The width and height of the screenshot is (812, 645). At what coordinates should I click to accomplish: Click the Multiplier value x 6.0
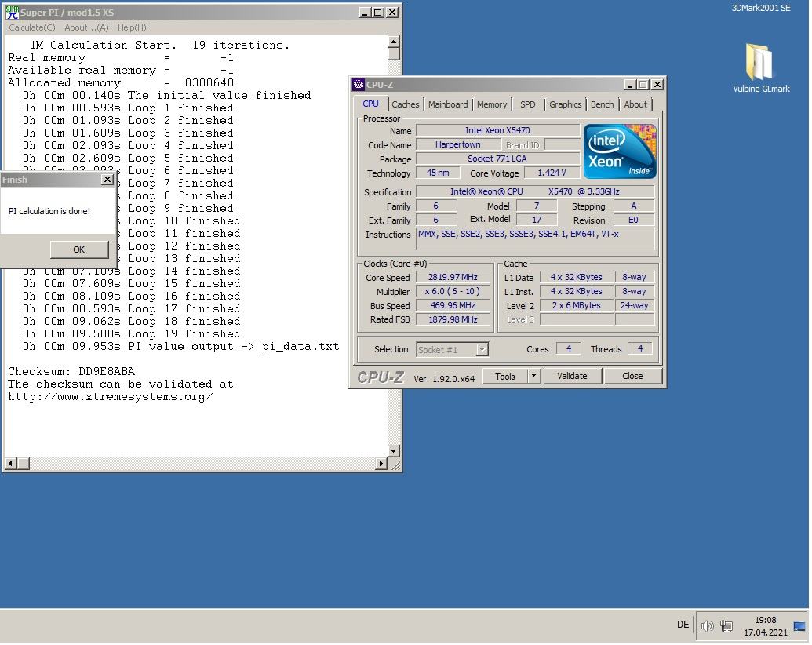pos(453,291)
